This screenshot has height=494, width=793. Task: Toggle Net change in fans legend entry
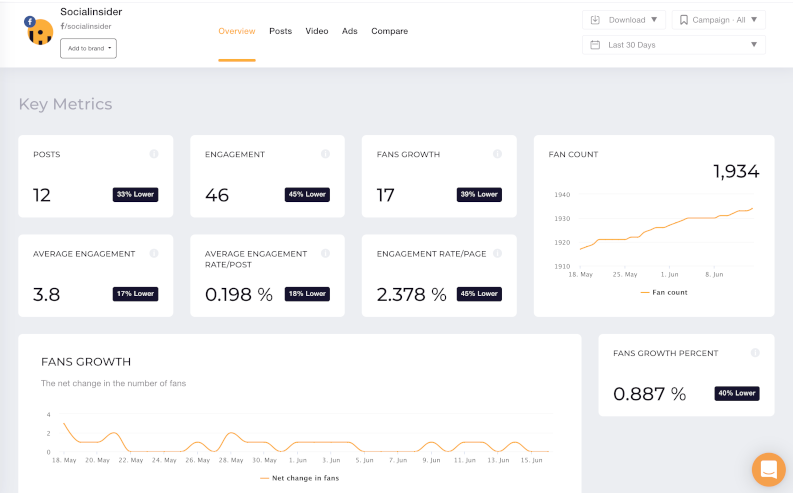click(299, 478)
